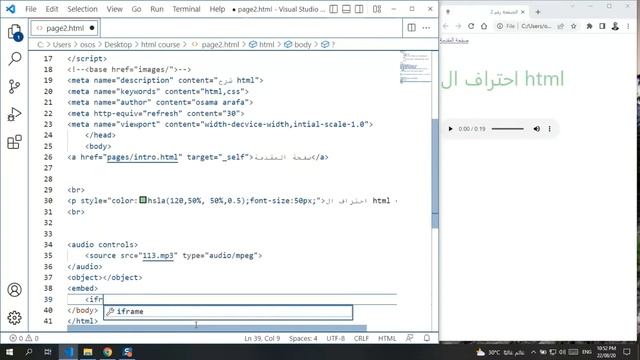Toggle bottom panel layout icon

[x=346, y=9]
